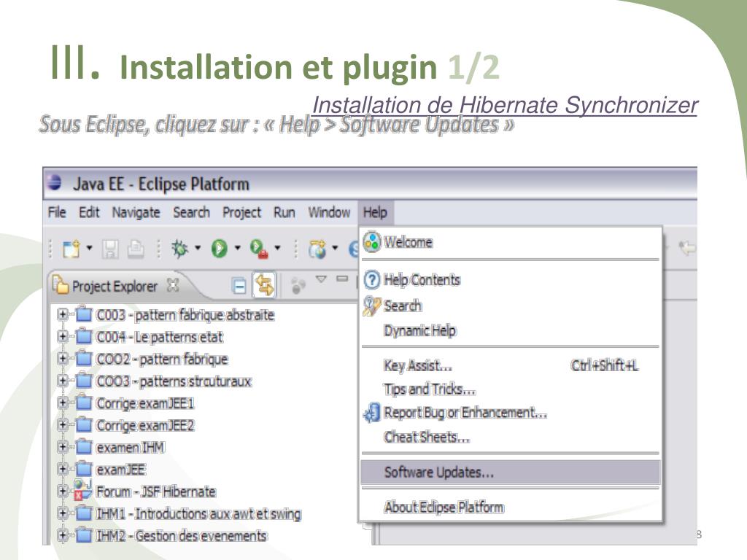Screen dimensions: 747x560
Task: Choose Tips and Tricks... menu item
Action: 510,389
